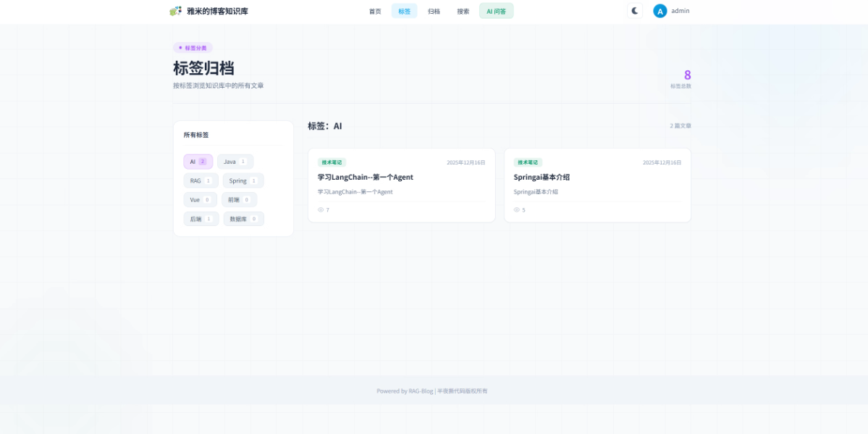The width and height of the screenshot is (868, 434).
Task: Select the Vue tag
Action: (x=201, y=199)
